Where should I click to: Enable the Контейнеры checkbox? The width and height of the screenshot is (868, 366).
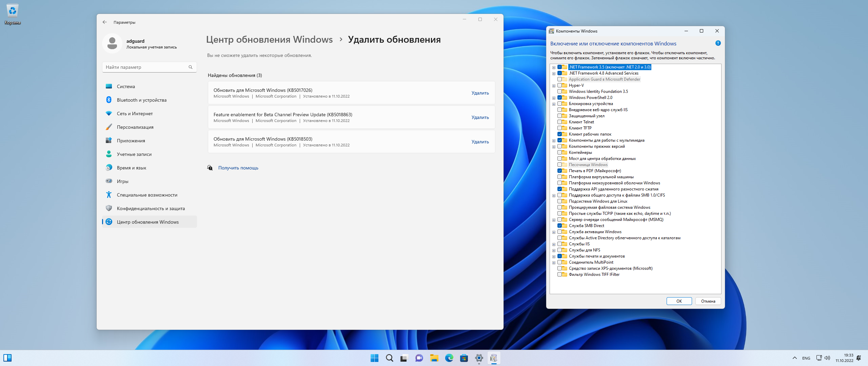(x=559, y=152)
